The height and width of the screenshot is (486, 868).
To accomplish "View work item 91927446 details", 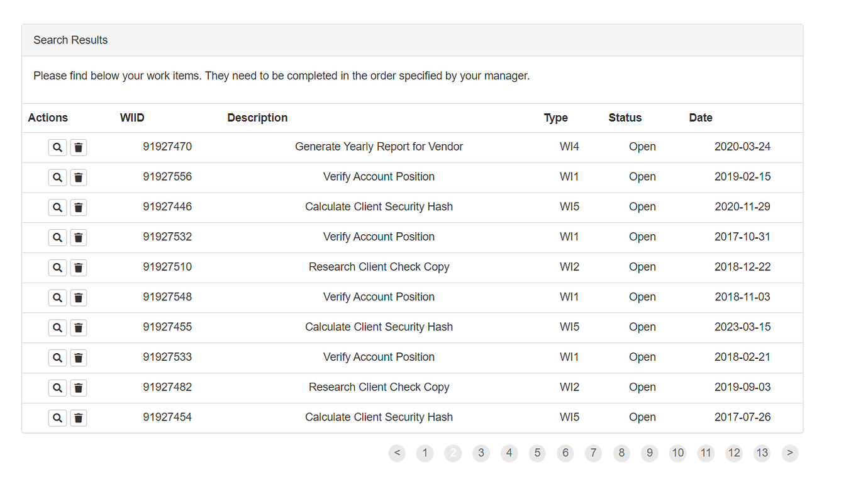I will 57,207.
